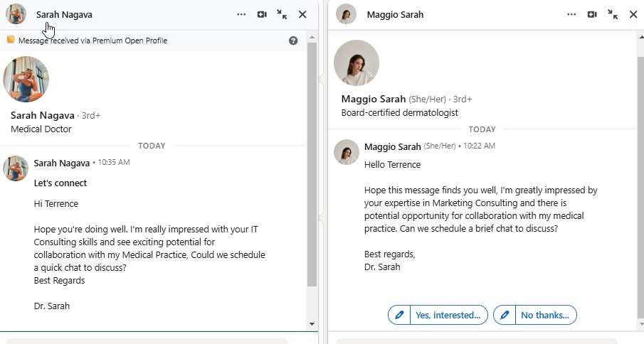Open Sarah Nagava's small avatar in the chat header
Screen dimensions: 644x344
[16, 14]
